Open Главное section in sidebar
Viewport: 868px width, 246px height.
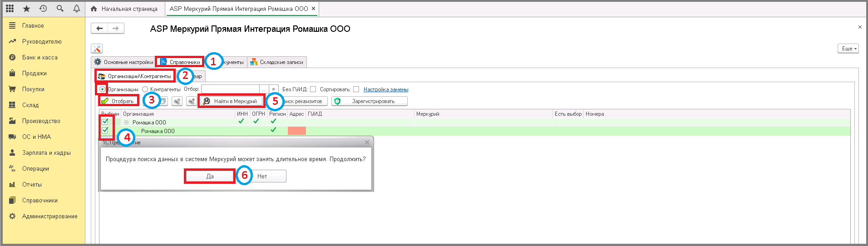coord(33,26)
